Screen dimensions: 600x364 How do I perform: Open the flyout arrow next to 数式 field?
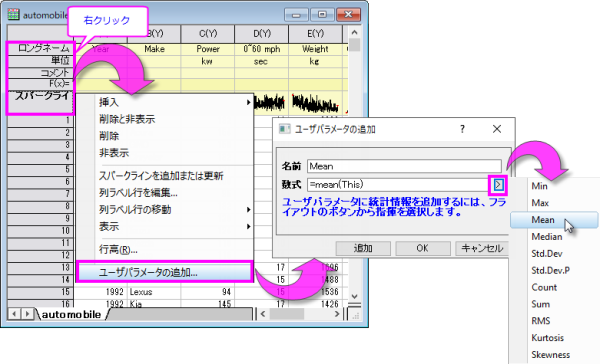click(498, 185)
